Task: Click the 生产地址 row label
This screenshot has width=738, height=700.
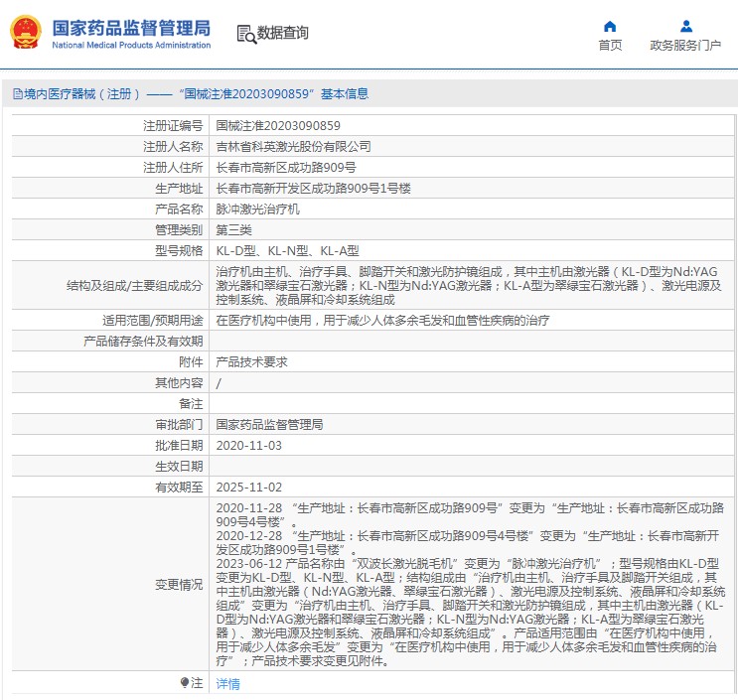Action: [x=179, y=189]
